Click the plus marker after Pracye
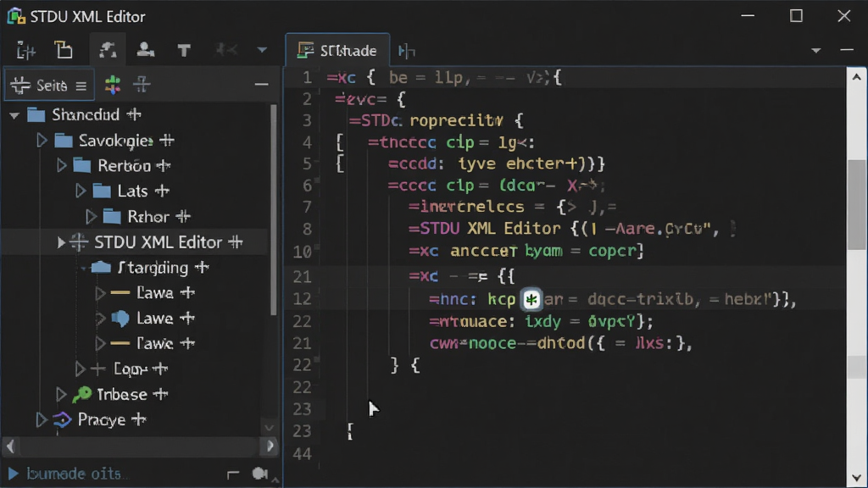This screenshot has height=488, width=868. click(x=138, y=420)
